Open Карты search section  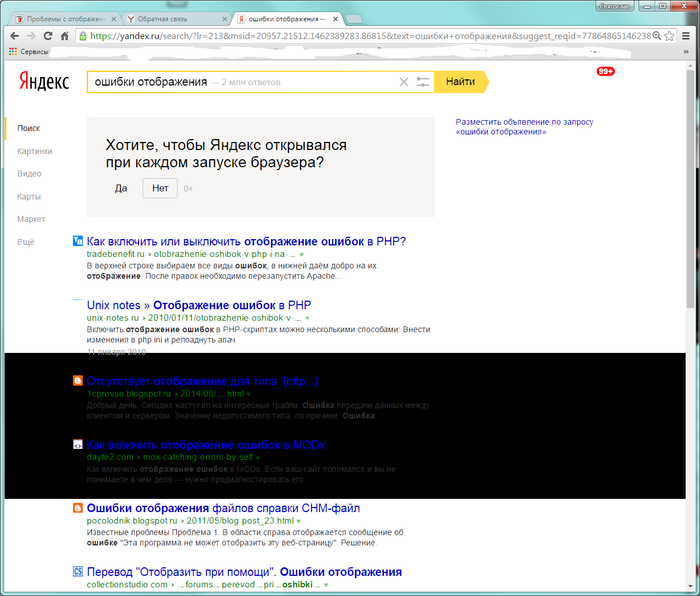click(x=29, y=196)
